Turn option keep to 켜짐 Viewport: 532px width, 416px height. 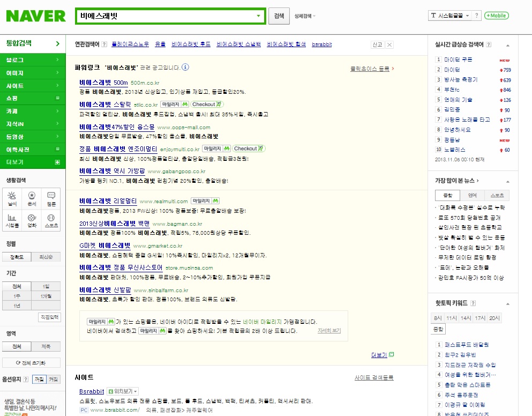pyautogui.click(x=53, y=380)
